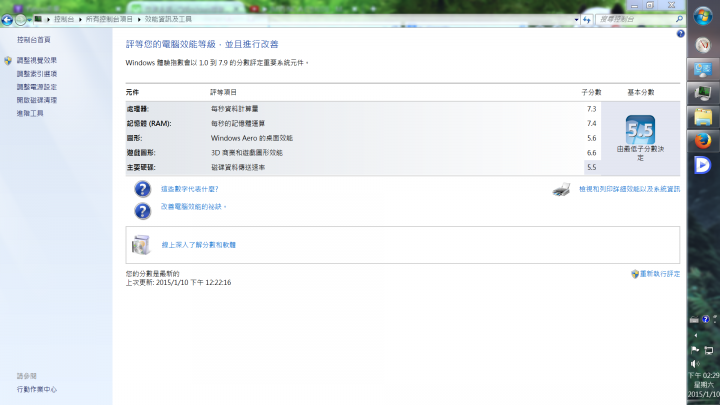Click the 效能資訊及工具 breadcrumb
The height and width of the screenshot is (405, 720).
[168, 19]
